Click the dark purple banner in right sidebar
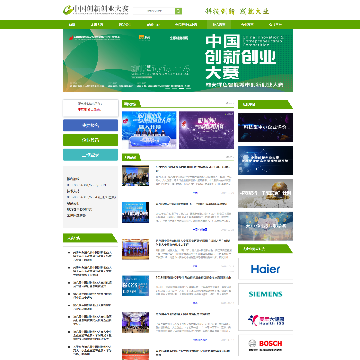The image size is (360, 360). pyautogui.click(x=265, y=127)
